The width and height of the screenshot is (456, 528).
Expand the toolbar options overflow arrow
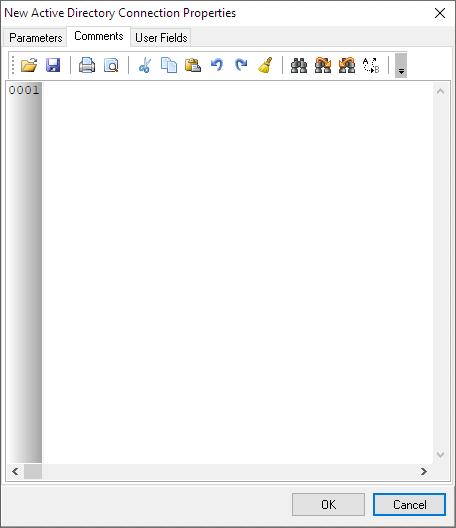click(401, 65)
